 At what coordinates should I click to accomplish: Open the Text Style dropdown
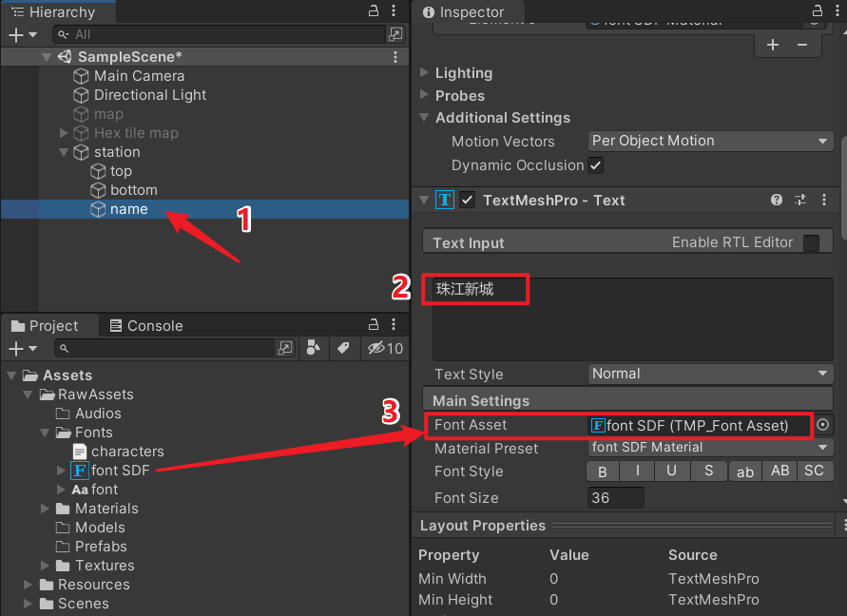(x=710, y=374)
